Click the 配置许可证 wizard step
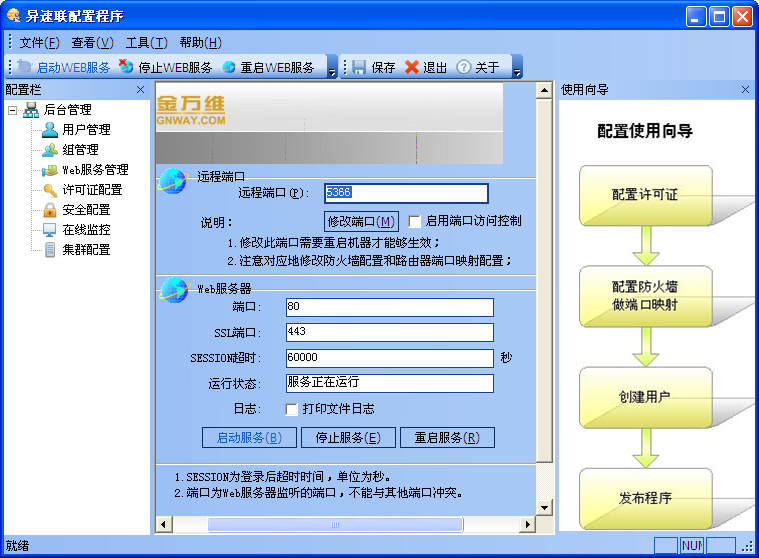The width and height of the screenshot is (759, 558). (645, 196)
